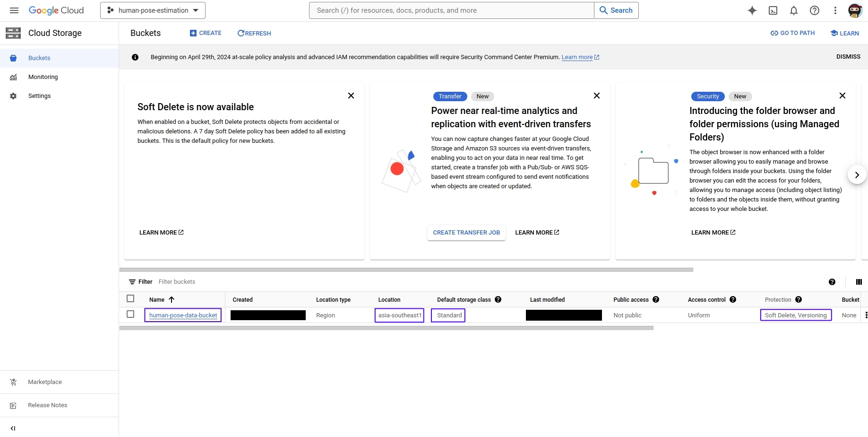Image resolution: width=868 pixels, height=437 pixels.
Task: Advance cards carousel with right chevron
Action: [857, 175]
